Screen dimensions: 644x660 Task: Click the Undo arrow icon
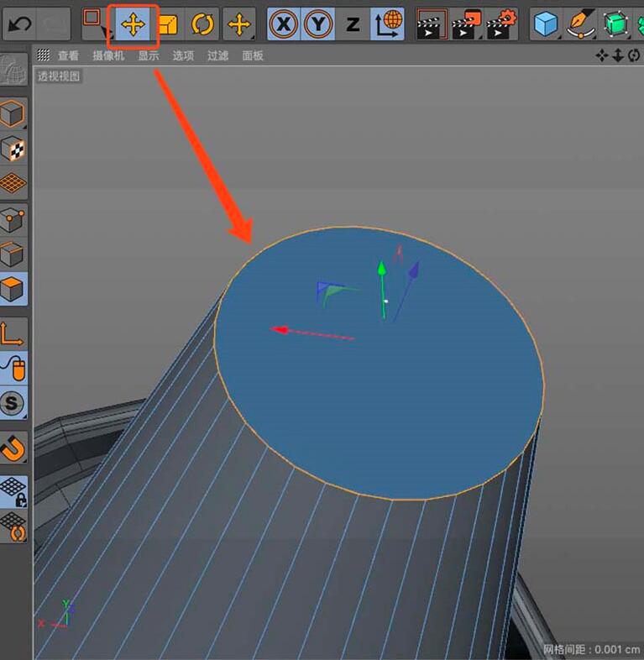click(19, 24)
